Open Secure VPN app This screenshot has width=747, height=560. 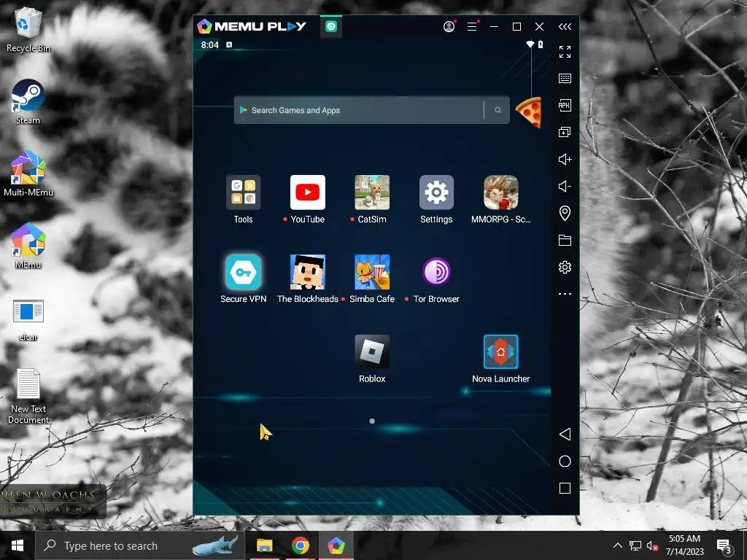coord(243,272)
